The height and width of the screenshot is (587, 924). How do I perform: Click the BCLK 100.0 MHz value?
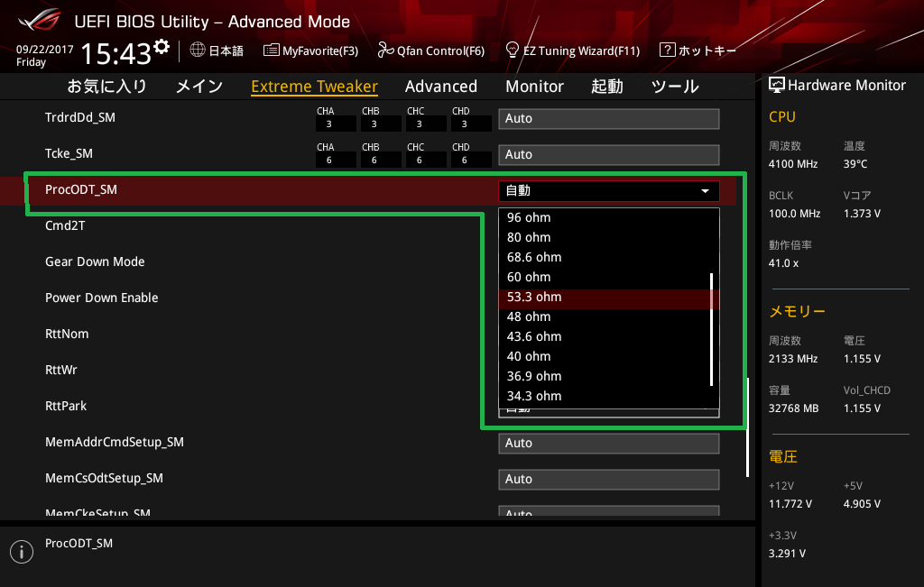(794, 214)
